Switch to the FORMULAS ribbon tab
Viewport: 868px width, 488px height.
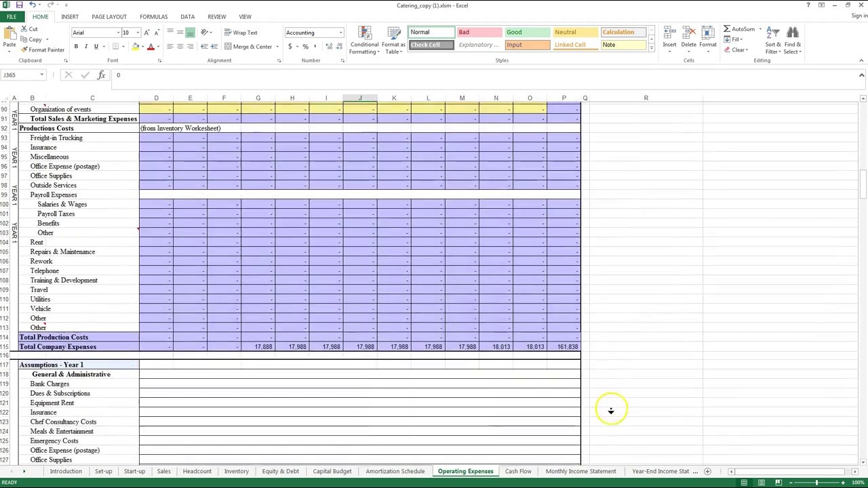pyautogui.click(x=154, y=16)
